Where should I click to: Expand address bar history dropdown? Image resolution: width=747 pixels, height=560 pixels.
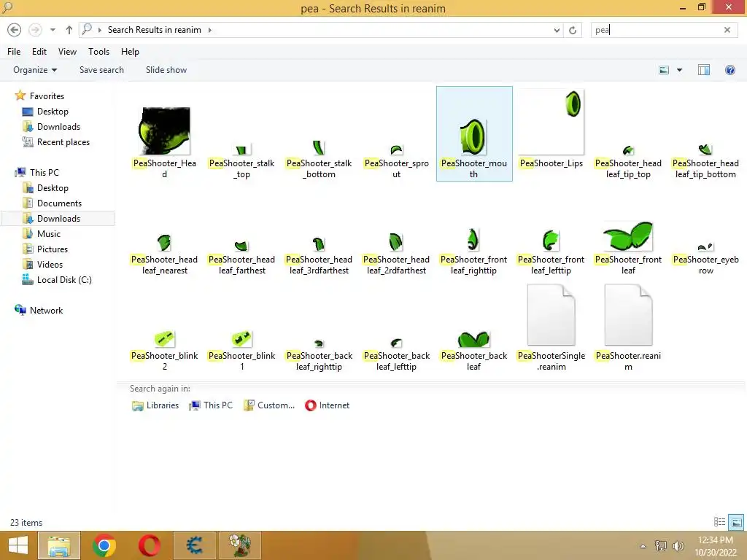557,30
